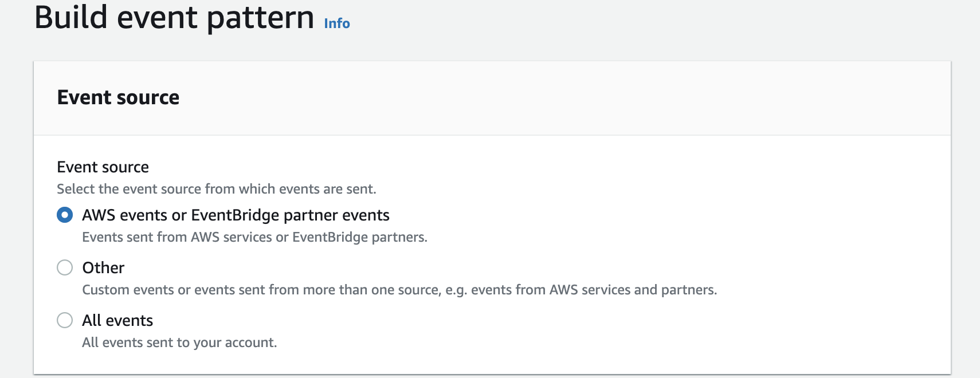Click 'Events sent from AWS services or EventBridge partners.'

tap(255, 237)
